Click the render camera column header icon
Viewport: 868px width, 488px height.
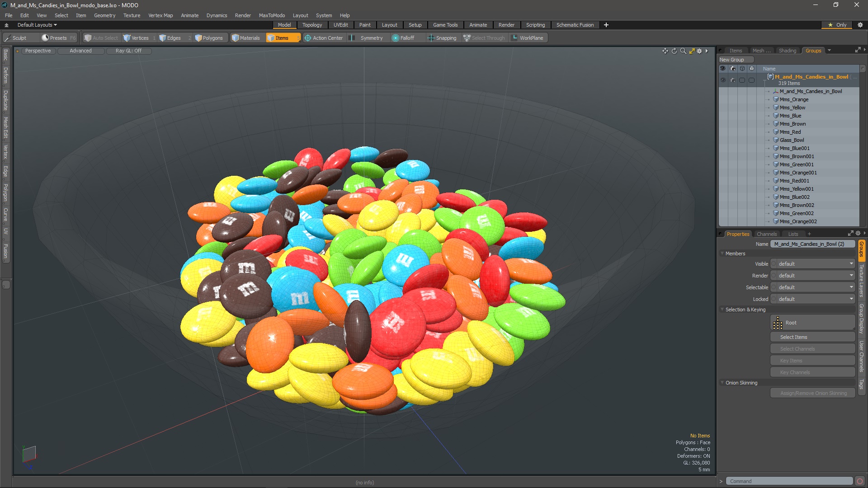[x=732, y=69]
